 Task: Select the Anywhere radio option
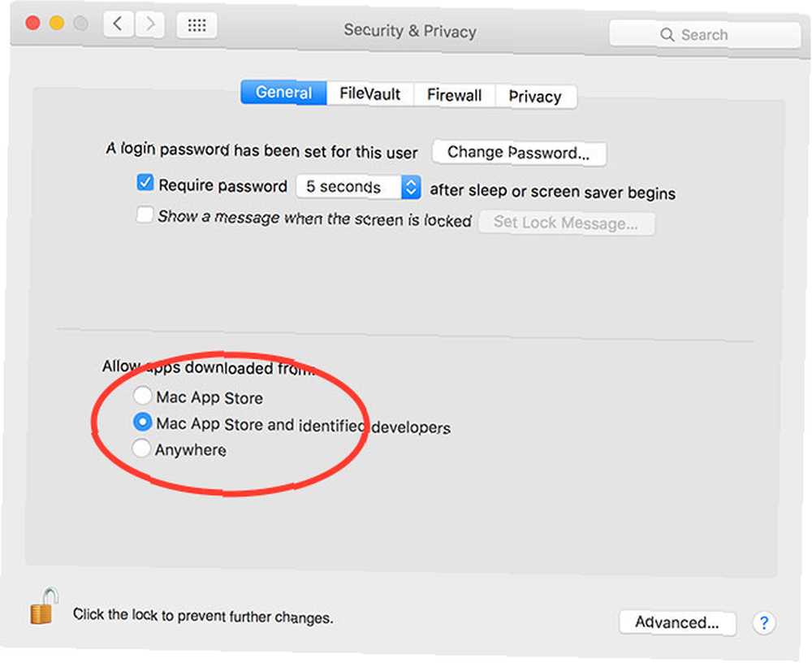(x=140, y=448)
